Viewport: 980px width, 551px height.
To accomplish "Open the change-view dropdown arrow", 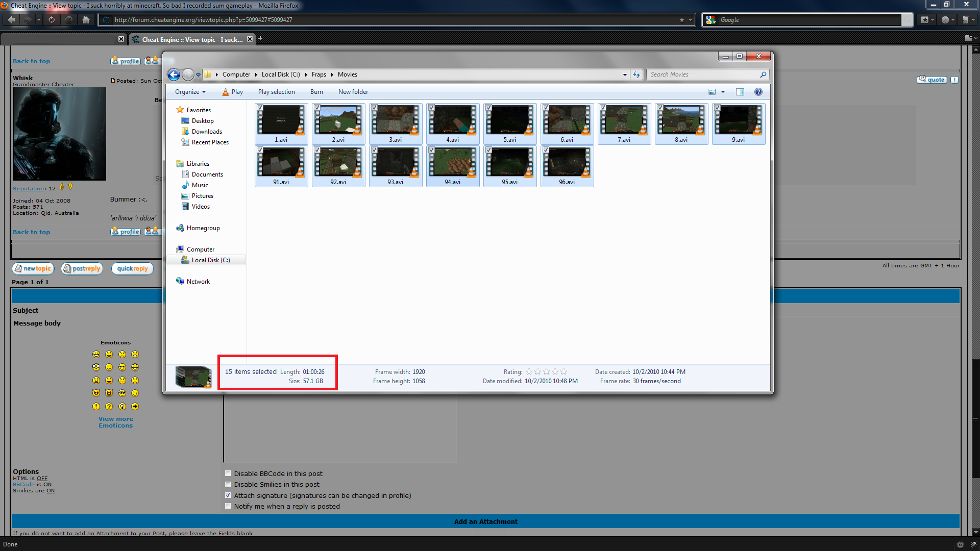I will pos(723,92).
